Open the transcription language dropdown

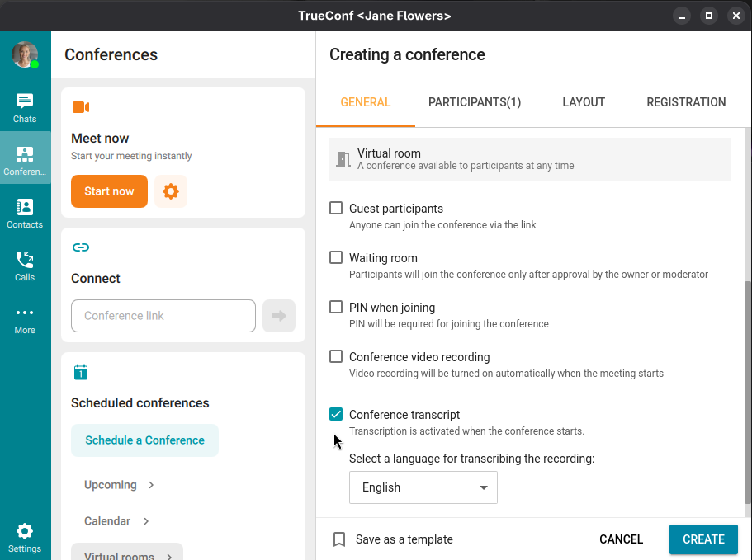click(x=423, y=487)
